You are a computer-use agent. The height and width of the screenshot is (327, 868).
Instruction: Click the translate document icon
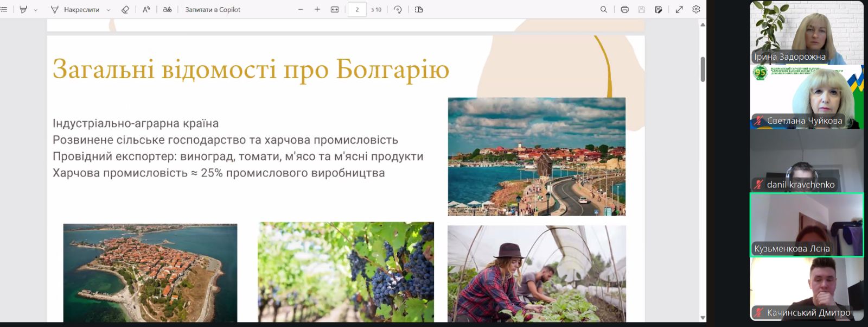[x=167, y=9]
